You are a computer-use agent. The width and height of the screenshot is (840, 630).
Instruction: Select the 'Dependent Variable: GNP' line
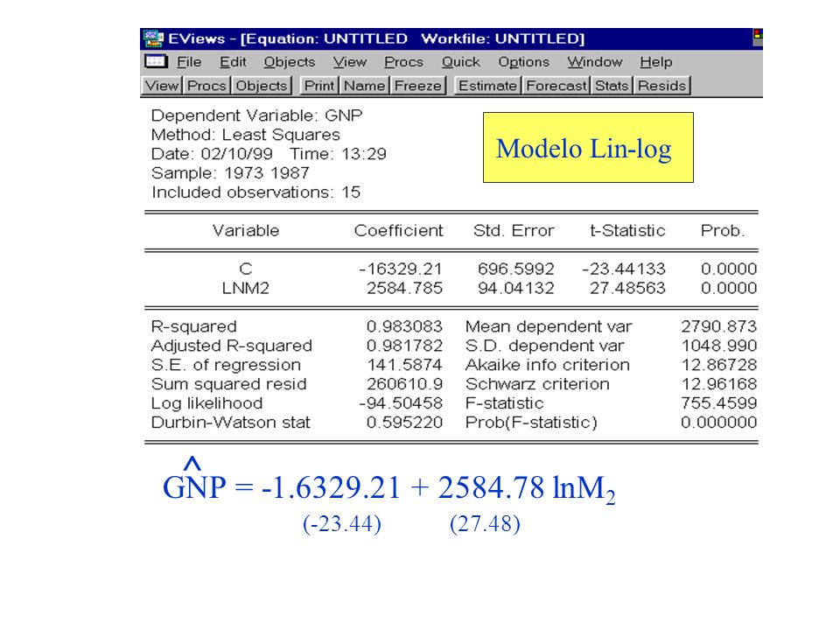(257, 115)
